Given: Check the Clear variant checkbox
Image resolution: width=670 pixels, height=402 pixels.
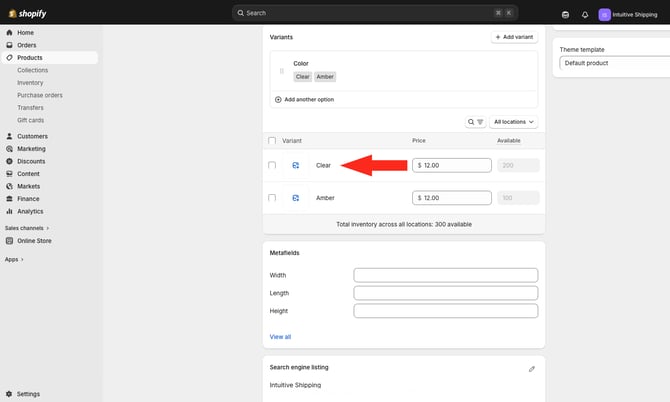Looking at the screenshot, I should point(272,165).
